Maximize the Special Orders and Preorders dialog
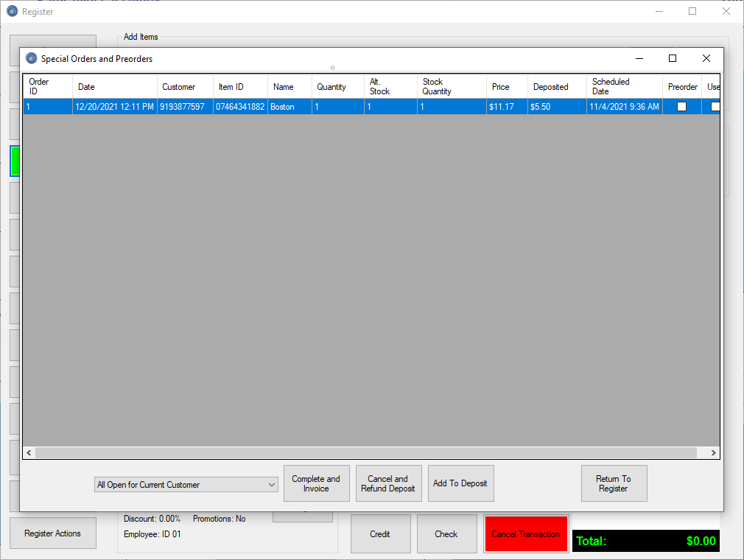744x560 pixels. pos(672,58)
